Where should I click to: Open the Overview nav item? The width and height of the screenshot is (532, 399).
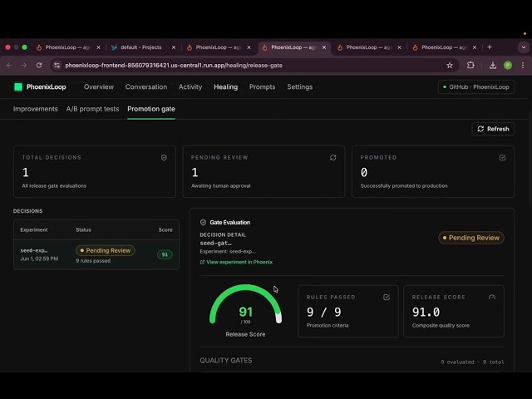99,86
